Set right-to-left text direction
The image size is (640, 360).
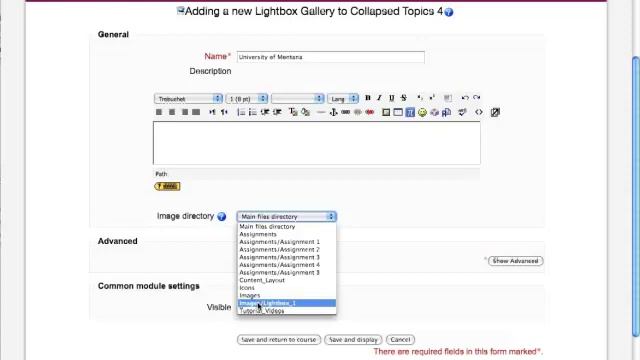point(224,112)
